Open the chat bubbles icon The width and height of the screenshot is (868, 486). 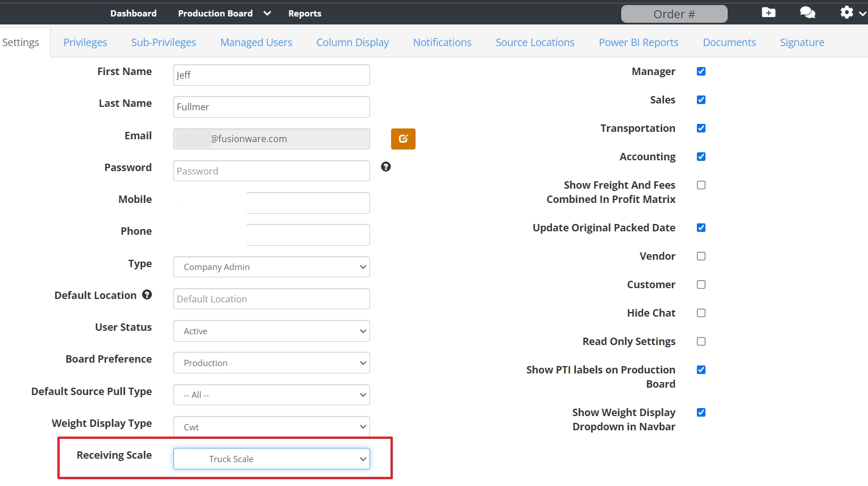[x=807, y=13]
